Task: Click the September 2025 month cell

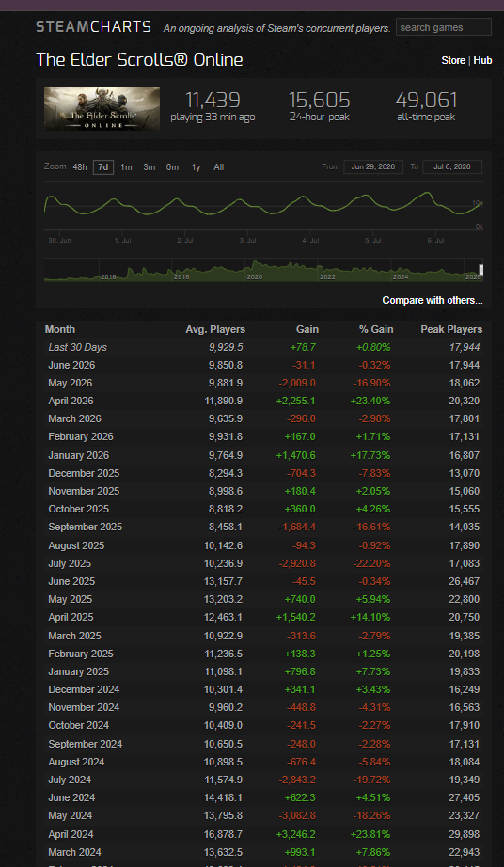Action: 86,527
